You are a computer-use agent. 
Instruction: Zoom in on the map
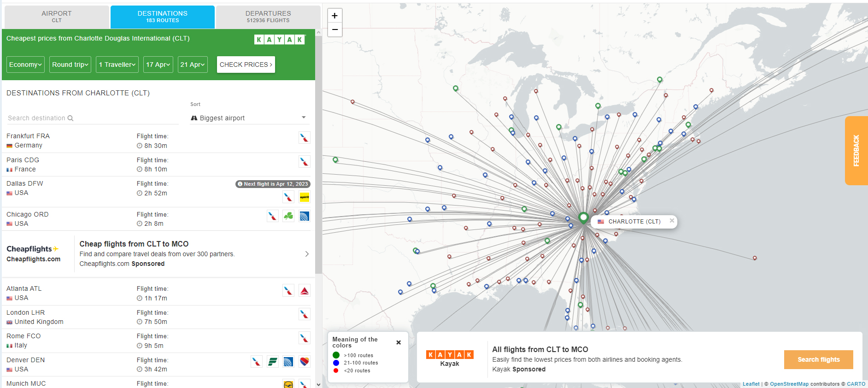(x=335, y=16)
